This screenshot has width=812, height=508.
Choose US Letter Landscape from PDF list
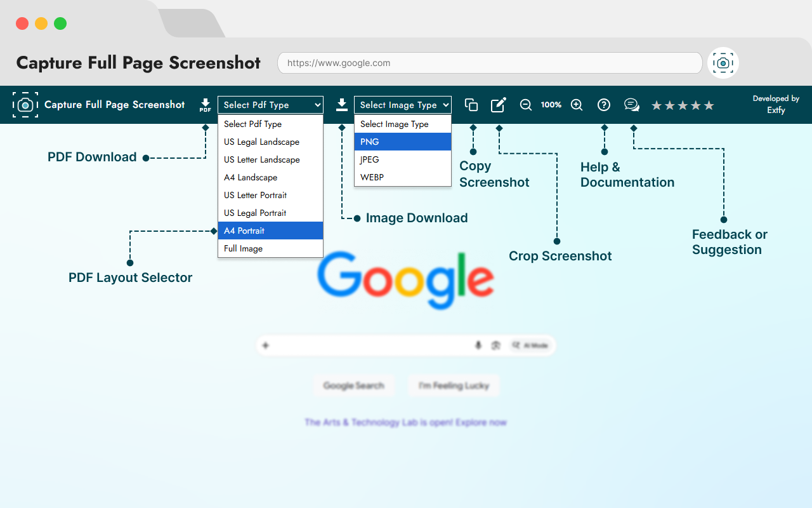(270, 159)
